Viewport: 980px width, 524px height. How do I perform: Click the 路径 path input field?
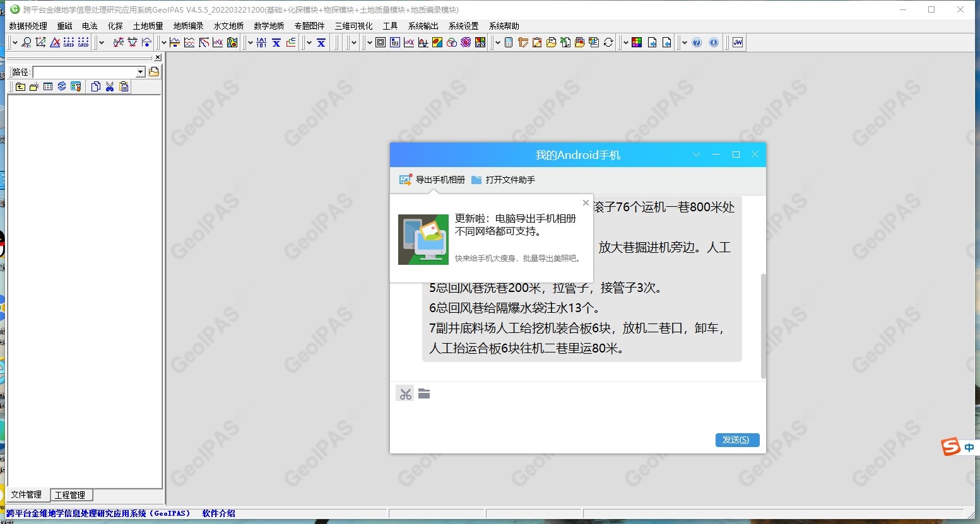point(85,72)
